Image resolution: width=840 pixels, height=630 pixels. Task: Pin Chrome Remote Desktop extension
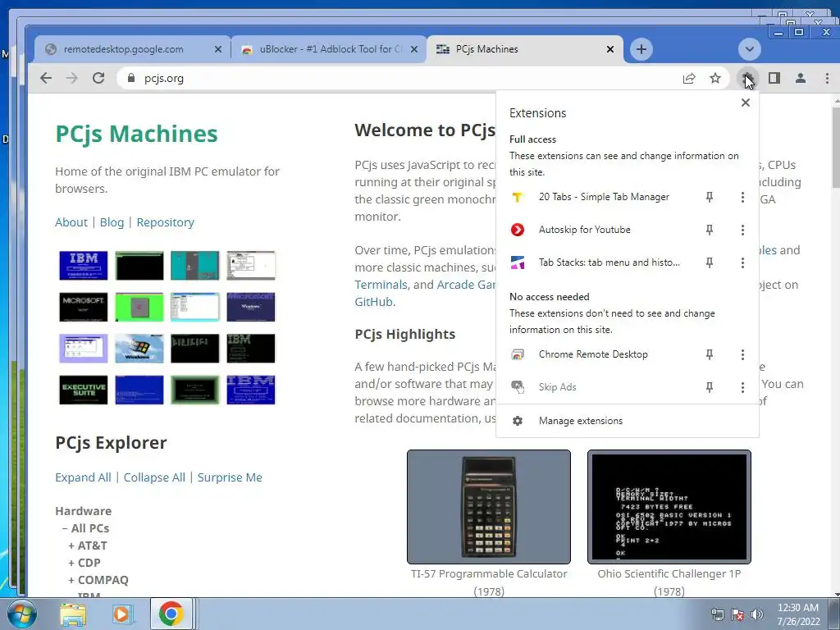710,354
